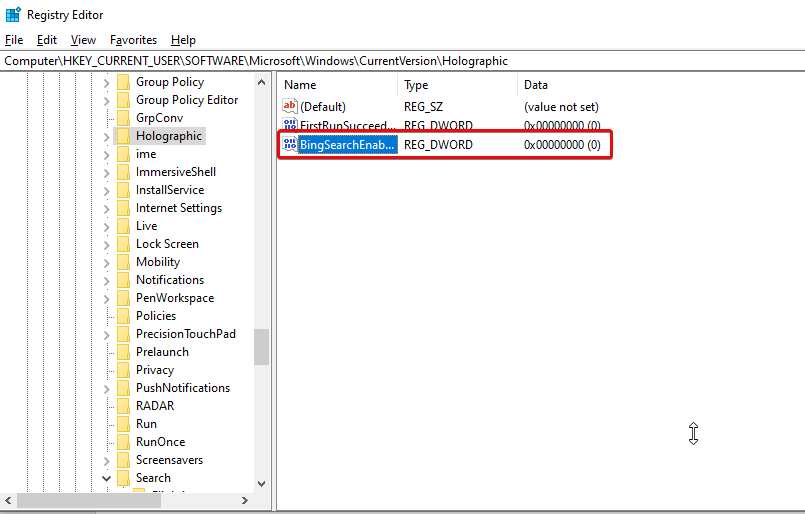Viewport: 805px width, 514px height.
Task: Select the Mobility key label
Action: point(158,262)
